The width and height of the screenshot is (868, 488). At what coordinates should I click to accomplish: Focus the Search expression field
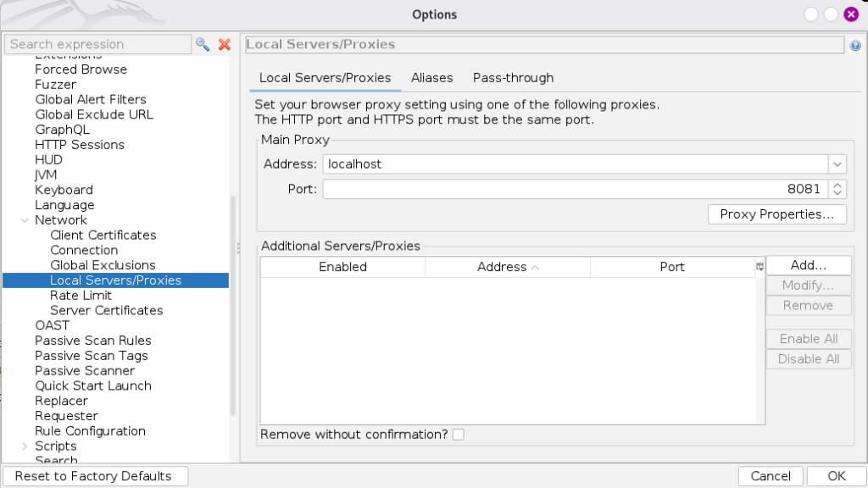click(x=98, y=44)
